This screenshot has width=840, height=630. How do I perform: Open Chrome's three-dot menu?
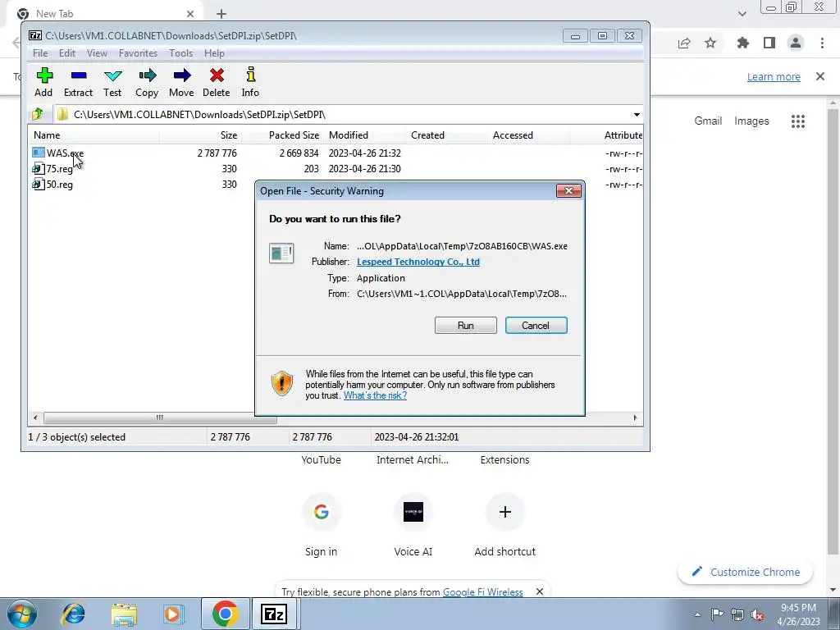(822, 43)
